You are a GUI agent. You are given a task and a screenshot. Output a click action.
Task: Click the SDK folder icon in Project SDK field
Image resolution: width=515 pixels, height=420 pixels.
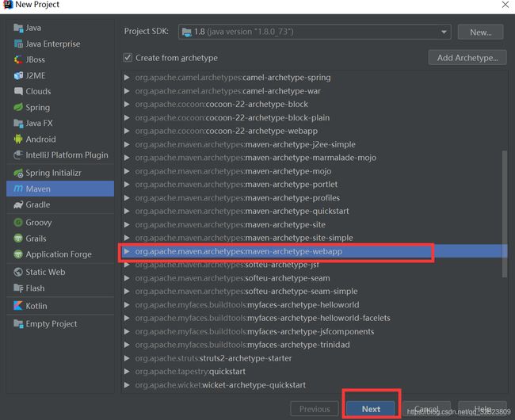(x=186, y=32)
